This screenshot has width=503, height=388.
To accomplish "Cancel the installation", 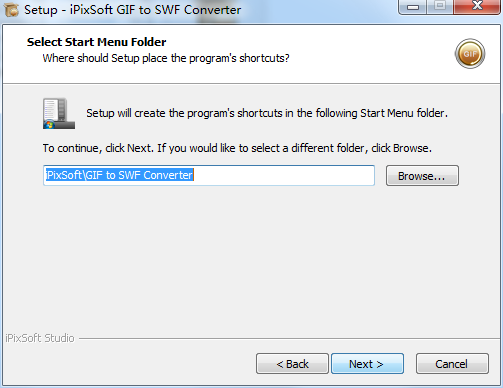I will (452, 364).
